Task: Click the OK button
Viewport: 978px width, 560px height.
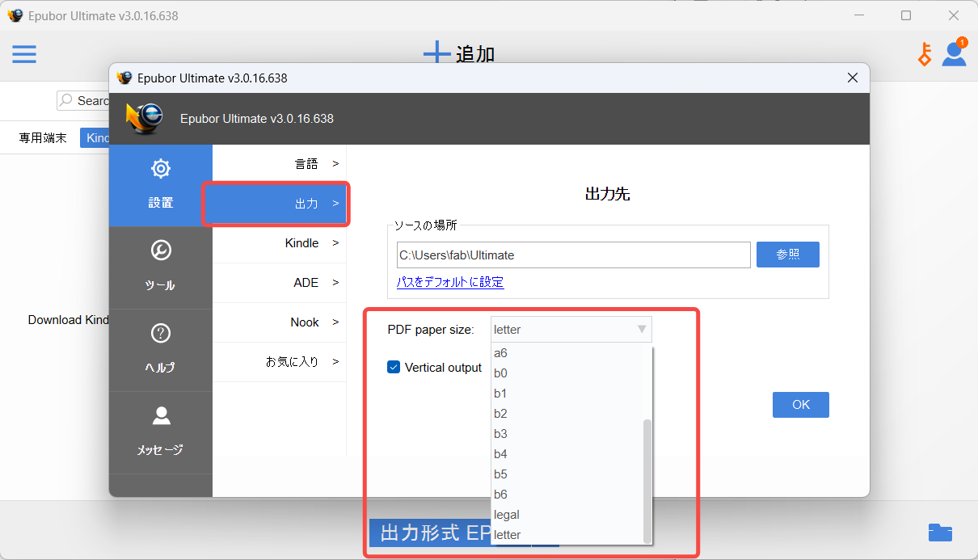Action: (x=801, y=405)
